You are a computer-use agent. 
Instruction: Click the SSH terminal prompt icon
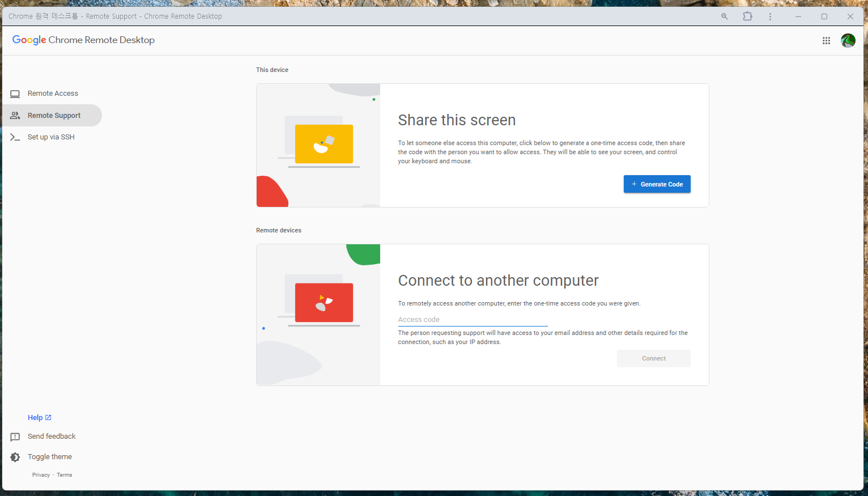tap(15, 137)
